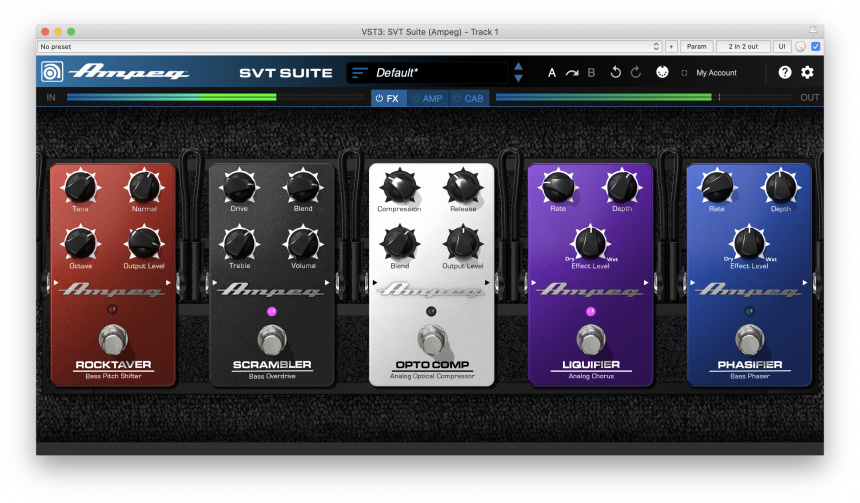Switch to the CAB tab

[469, 98]
